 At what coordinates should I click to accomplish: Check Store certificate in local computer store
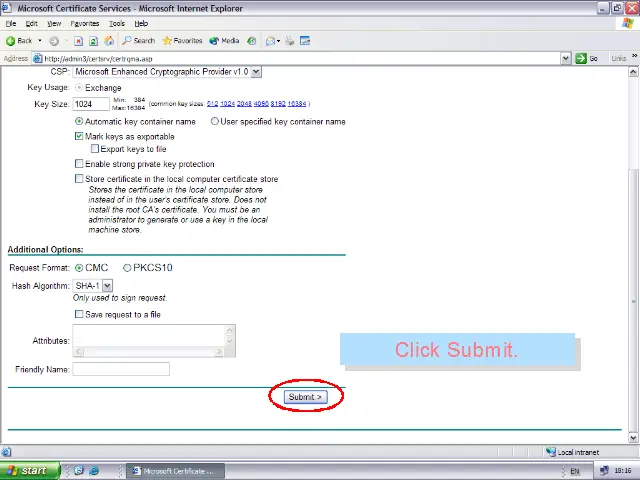tap(79, 179)
